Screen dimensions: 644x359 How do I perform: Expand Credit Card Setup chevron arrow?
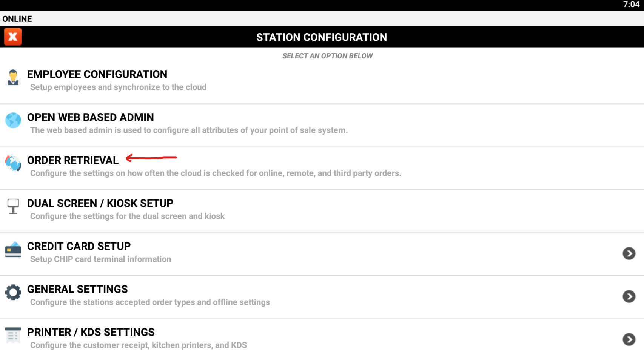629,253
